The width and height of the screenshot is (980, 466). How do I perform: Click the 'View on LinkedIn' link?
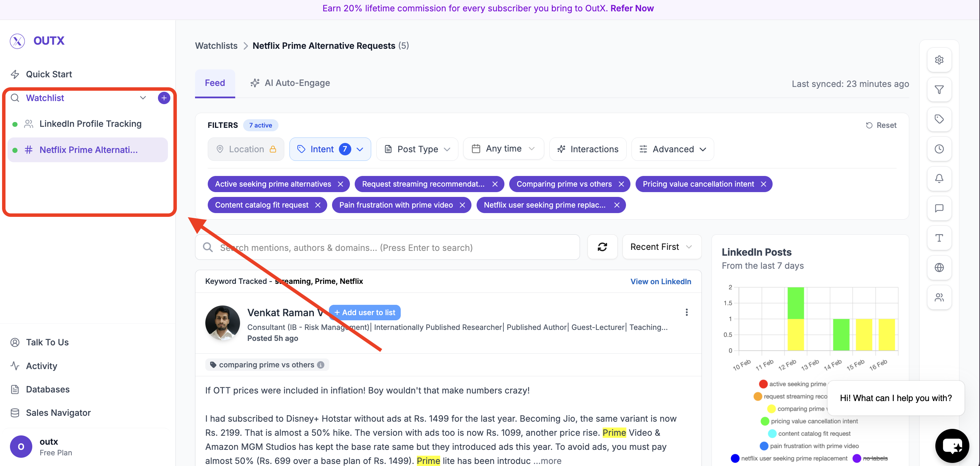point(660,281)
